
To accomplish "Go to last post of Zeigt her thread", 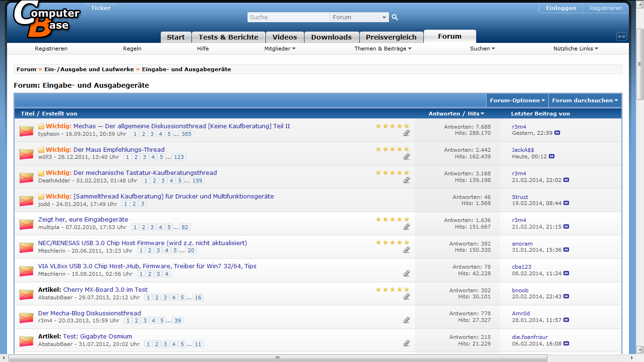I will click(x=566, y=227).
